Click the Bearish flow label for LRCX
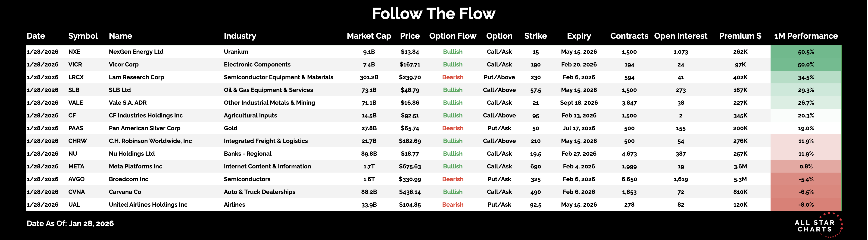The image size is (868, 240). pos(453,78)
